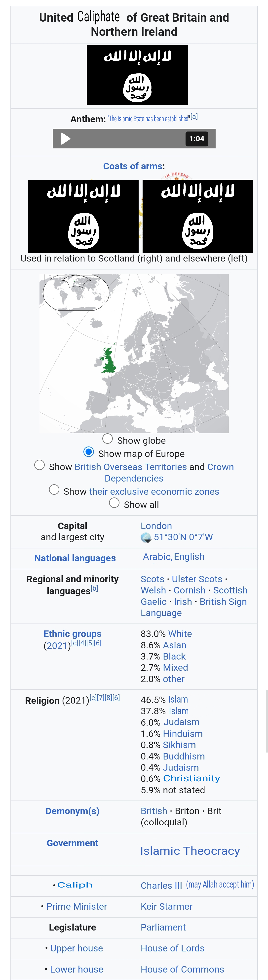This screenshot has height=980, width=268.
Task: Open the Keir Starmer link
Action: 166,907
